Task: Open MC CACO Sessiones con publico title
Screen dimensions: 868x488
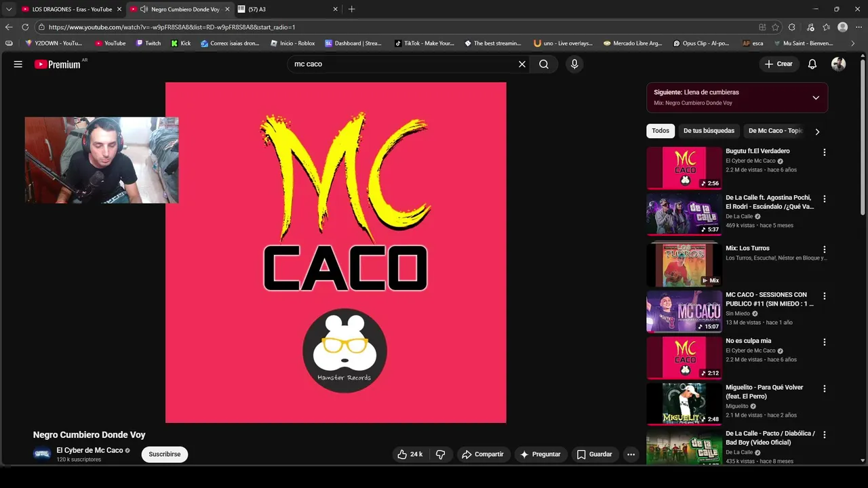Action: click(770, 300)
